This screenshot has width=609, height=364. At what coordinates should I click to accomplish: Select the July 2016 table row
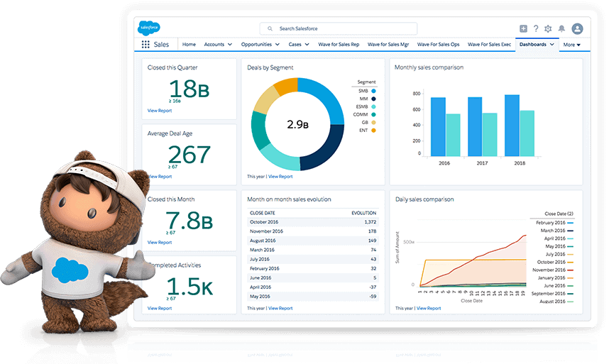(313, 259)
